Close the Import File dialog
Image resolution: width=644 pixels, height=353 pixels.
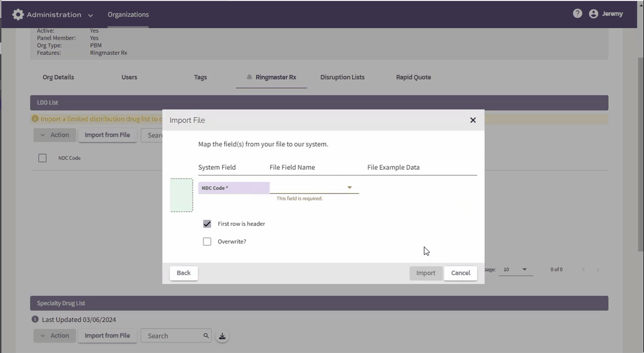(x=473, y=120)
